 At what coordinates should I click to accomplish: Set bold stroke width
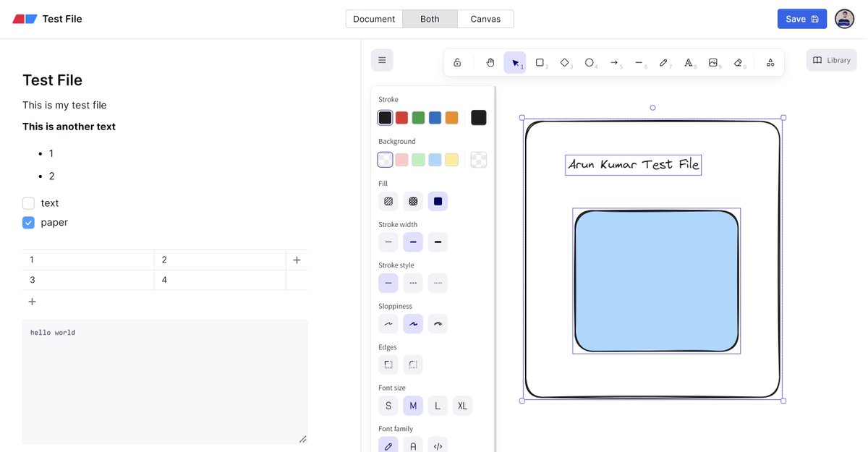413,242
